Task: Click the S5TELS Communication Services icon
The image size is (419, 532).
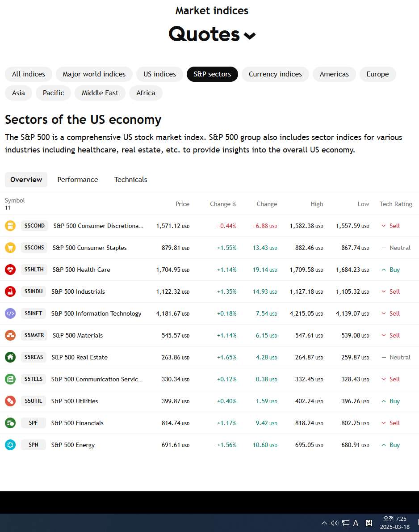Action: [x=10, y=379]
